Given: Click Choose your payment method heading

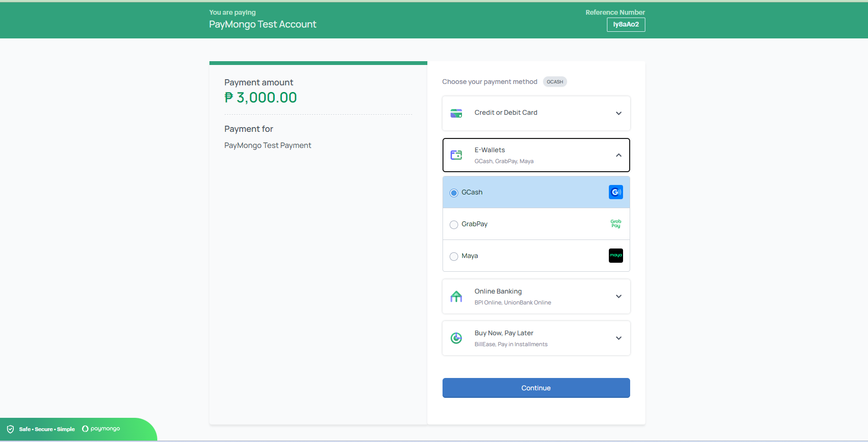Looking at the screenshot, I should (x=489, y=82).
